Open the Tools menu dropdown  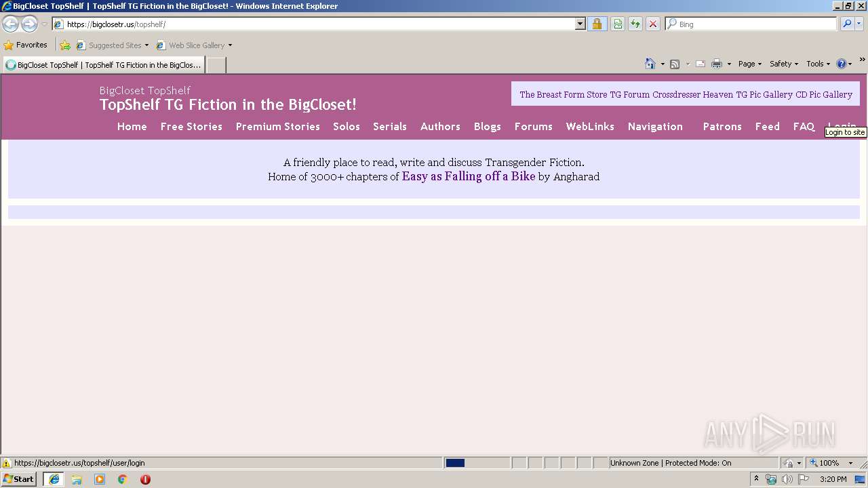coord(818,64)
